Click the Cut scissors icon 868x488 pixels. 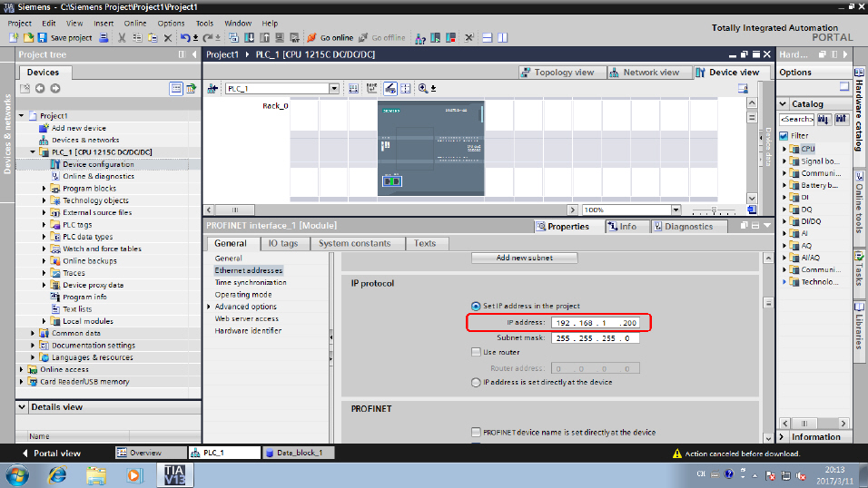[x=122, y=37]
